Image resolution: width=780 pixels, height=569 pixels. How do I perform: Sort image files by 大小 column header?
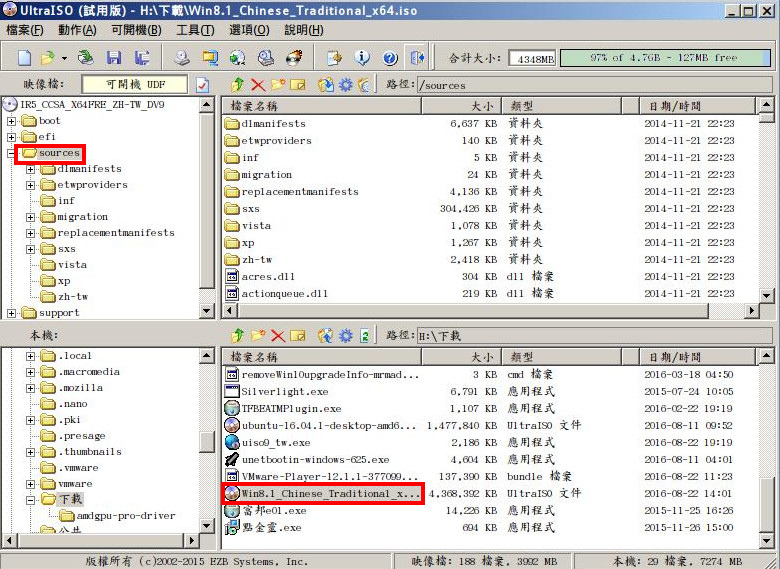[x=461, y=106]
